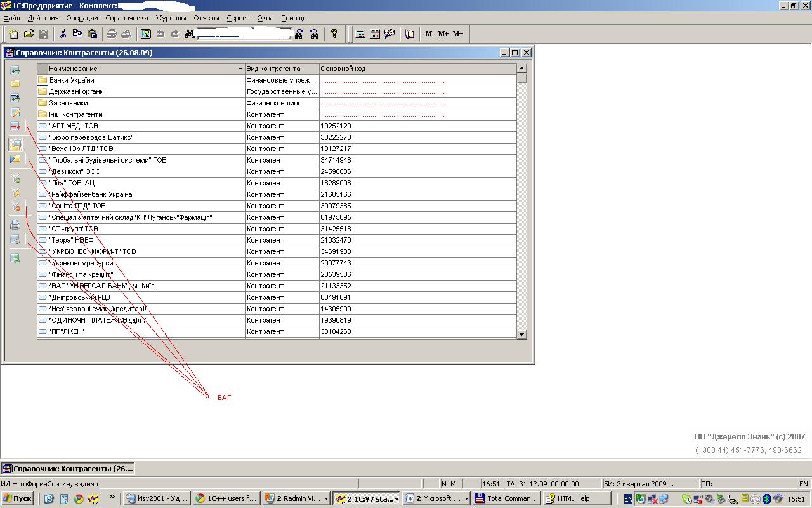Viewport: 812px width, 508px height.
Task: Click the printer icon in the sidebar
Action: coord(15,225)
